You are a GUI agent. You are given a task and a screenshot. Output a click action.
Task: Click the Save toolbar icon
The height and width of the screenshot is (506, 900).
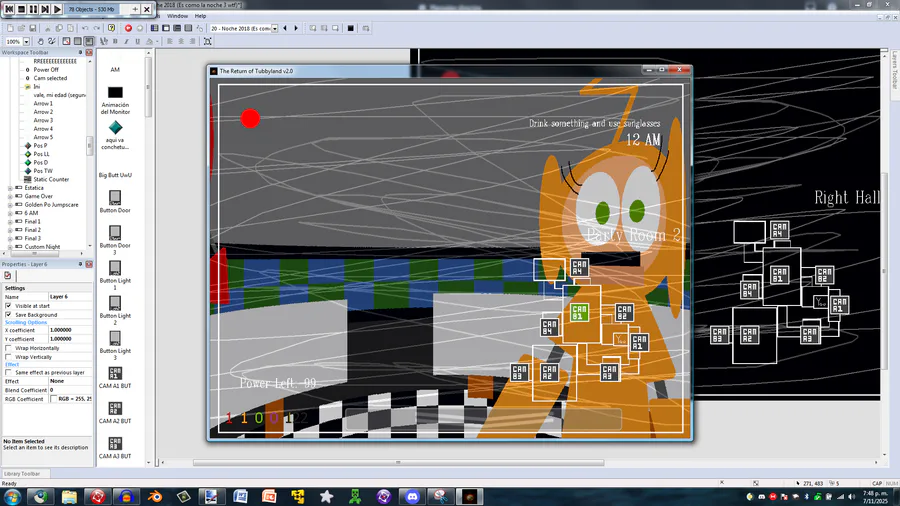33,28
